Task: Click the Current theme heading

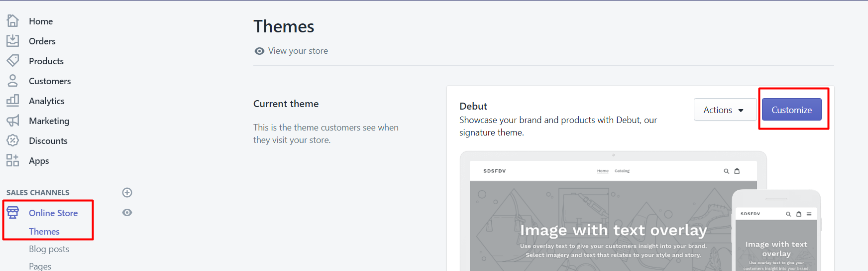Action: click(286, 104)
